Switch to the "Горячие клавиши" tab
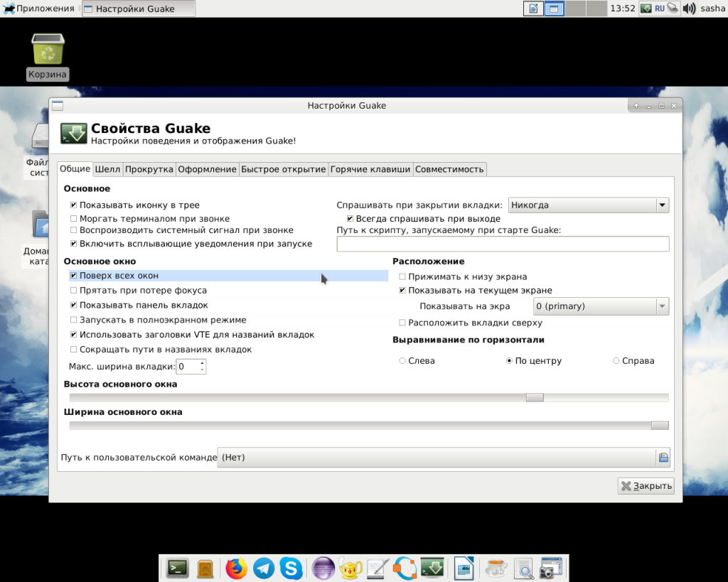 tap(370, 169)
